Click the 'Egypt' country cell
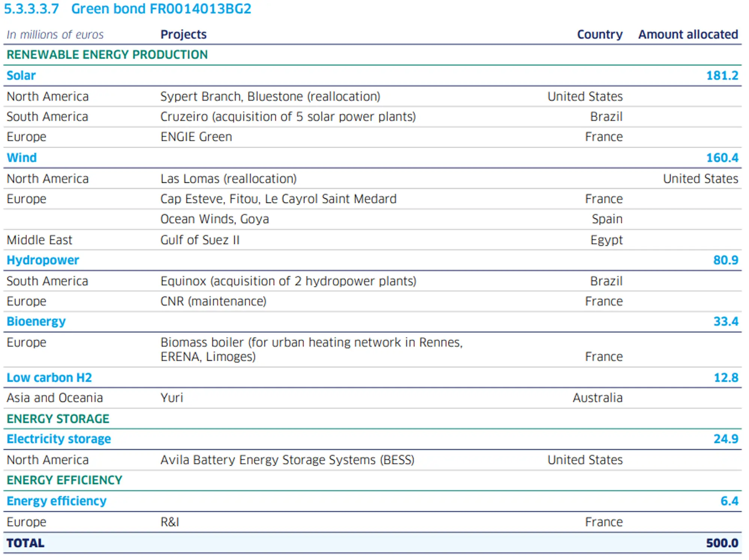The height and width of the screenshot is (560, 749). point(607,240)
